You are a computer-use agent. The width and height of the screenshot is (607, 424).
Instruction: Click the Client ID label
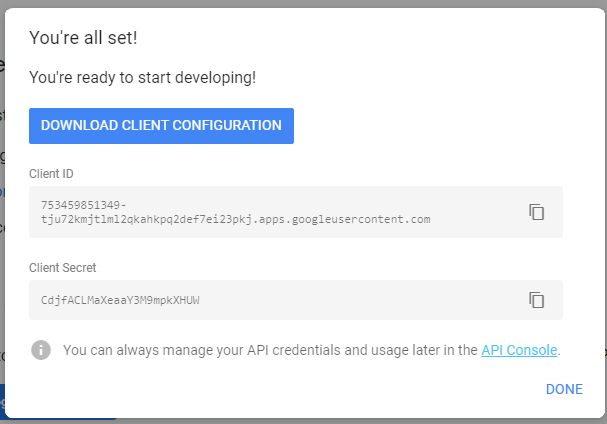pos(52,173)
